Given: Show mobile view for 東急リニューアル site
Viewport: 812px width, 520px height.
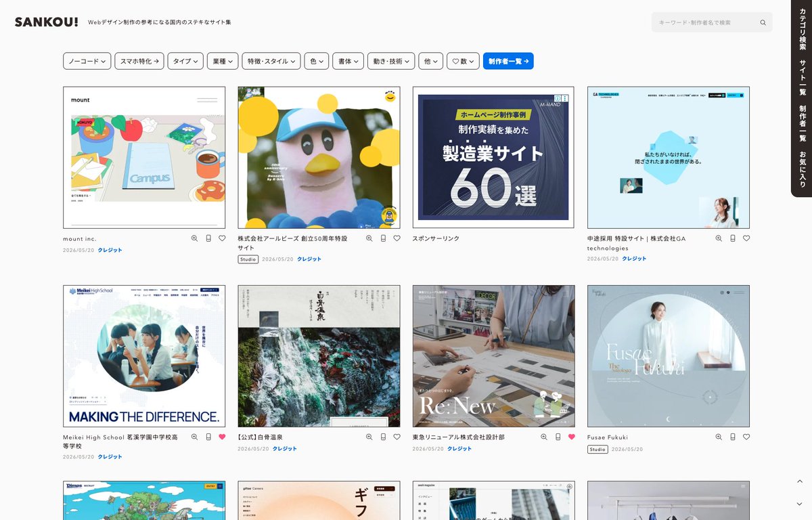Looking at the screenshot, I should [x=558, y=437].
